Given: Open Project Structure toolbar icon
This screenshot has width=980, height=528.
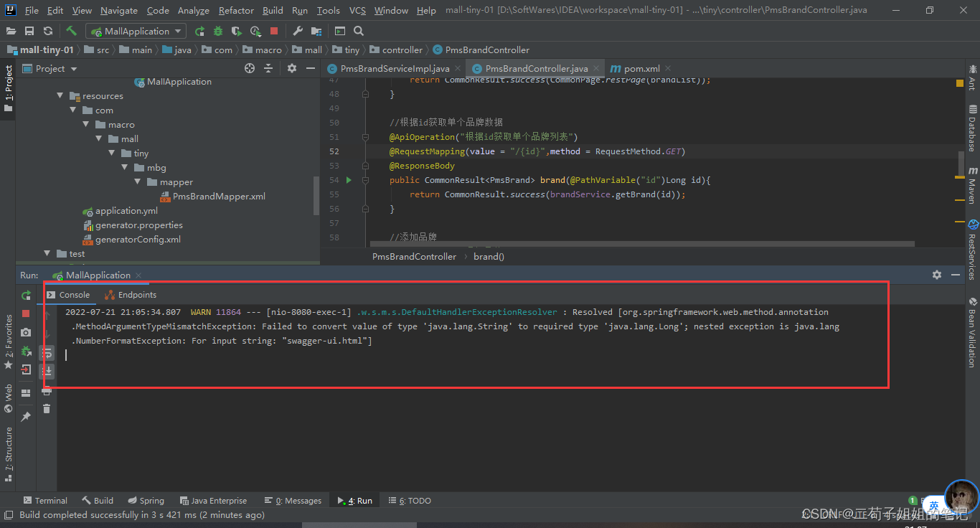Looking at the screenshot, I should (x=316, y=31).
